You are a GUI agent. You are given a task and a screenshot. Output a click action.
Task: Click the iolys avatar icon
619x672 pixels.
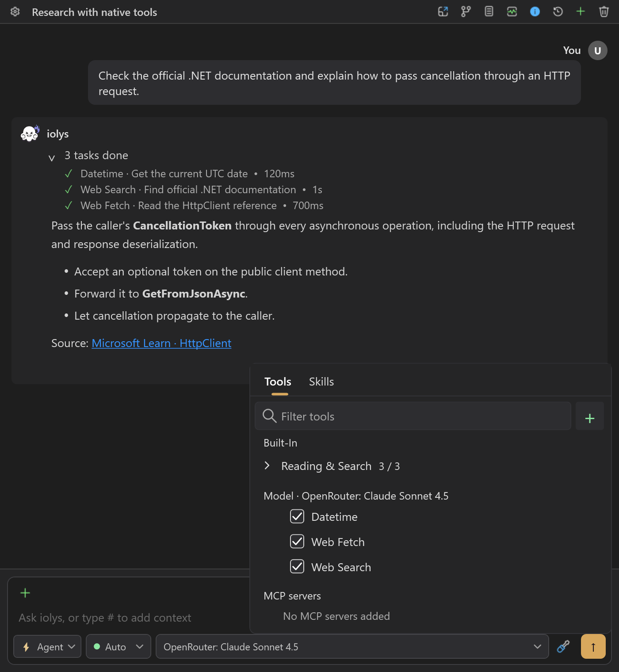(30, 133)
